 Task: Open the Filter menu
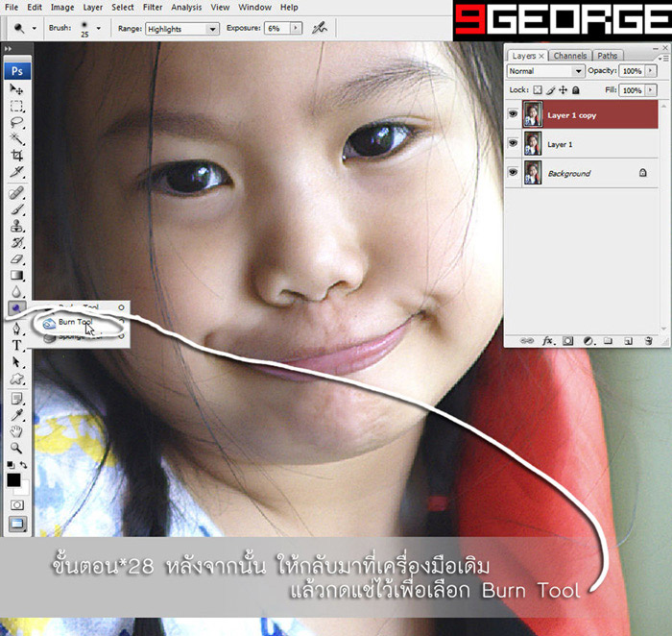click(x=153, y=8)
